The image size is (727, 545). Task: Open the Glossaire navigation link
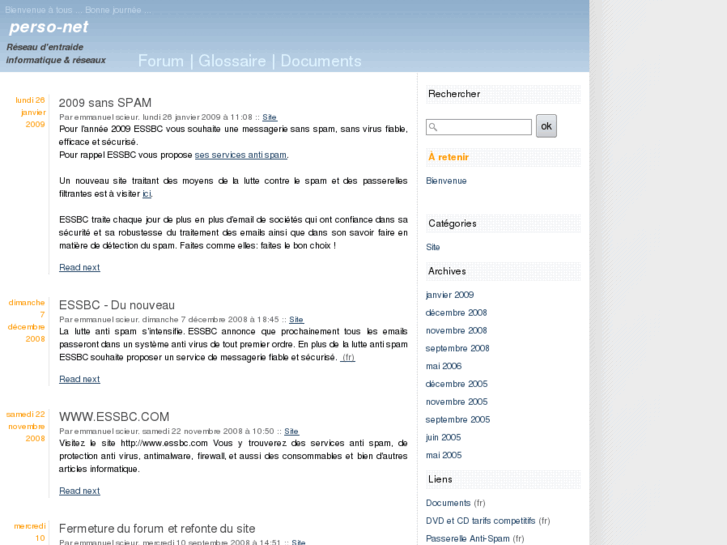(x=232, y=61)
